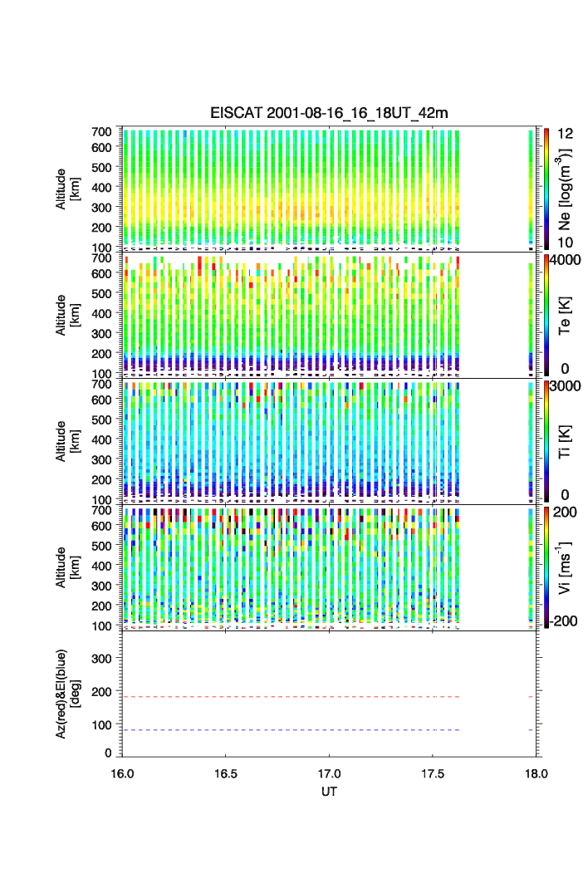The height and width of the screenshot is (883, 588).
Task: Click the 17.5 tick label on the time axis
Action: [x=433, y=773]
